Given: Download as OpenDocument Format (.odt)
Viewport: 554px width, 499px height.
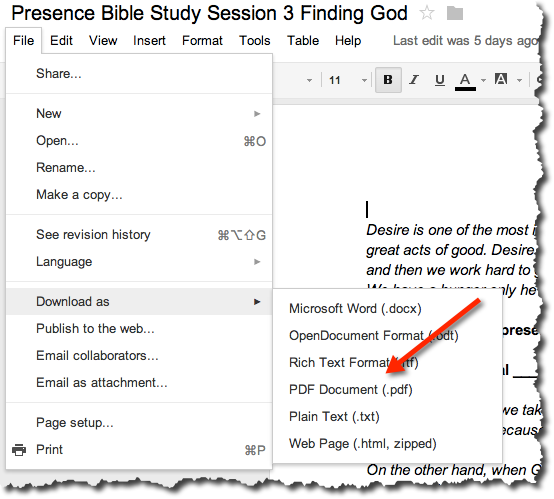Looking at the screenshot, I should coord(388,335).
